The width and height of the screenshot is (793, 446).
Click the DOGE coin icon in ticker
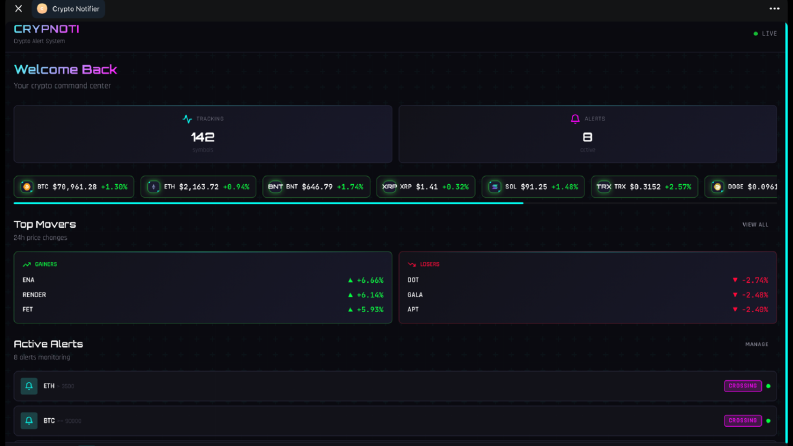pyautogui.click(x=717, y=187)
